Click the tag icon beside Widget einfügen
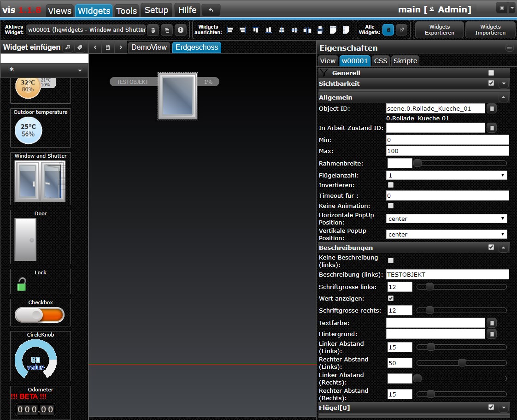Screen dimensions: 517x420 80,47
